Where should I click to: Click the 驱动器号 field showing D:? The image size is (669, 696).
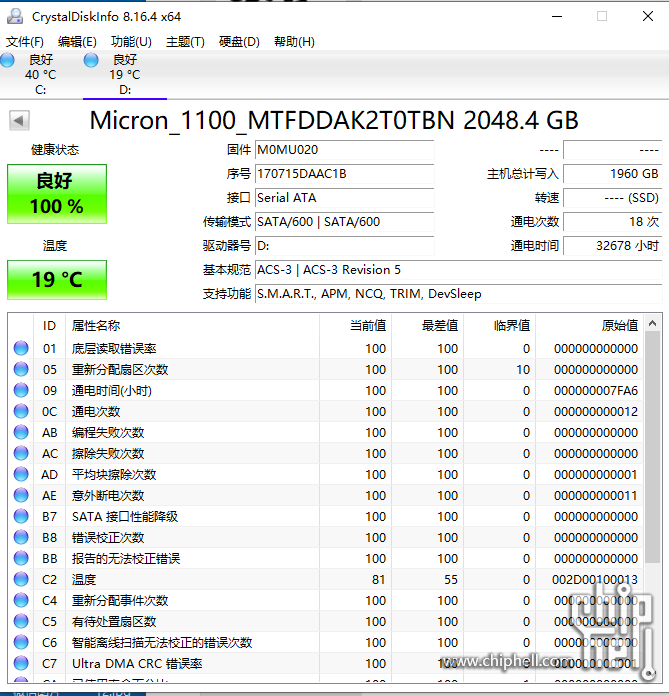[344, 245]
